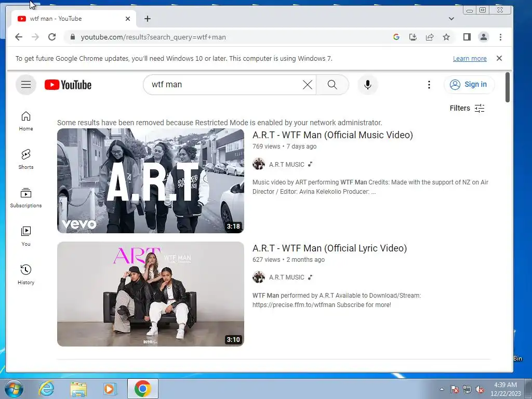Launch Internet Explorer from the taskbar

click(46, 389)
